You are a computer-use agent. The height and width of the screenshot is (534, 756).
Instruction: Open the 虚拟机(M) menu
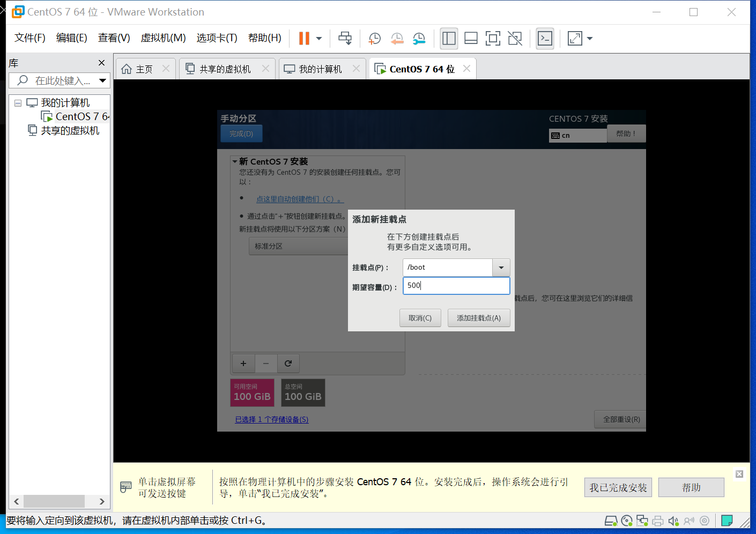pos(164,38)
